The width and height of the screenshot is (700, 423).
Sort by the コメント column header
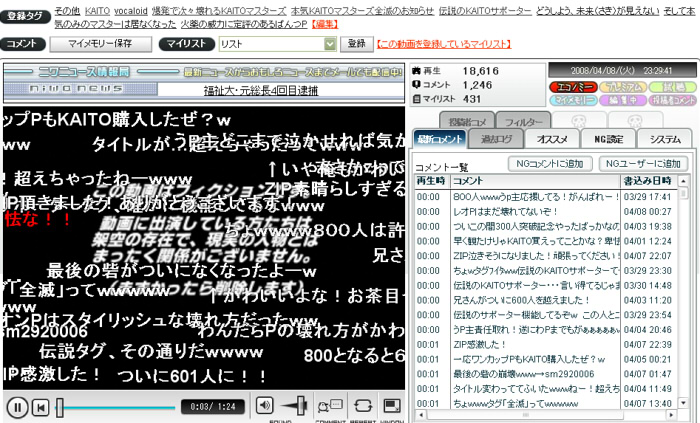(535, 181)
